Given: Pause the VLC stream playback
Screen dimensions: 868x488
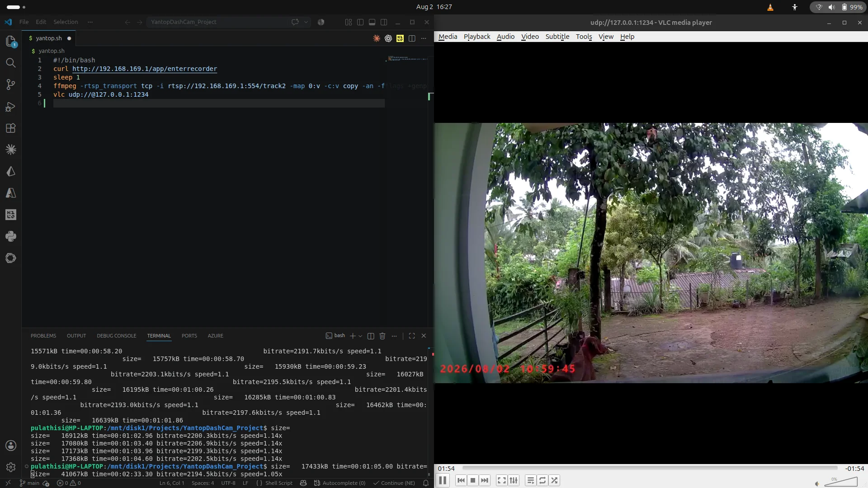Looking at the screenshot, I should coord(443,480).
